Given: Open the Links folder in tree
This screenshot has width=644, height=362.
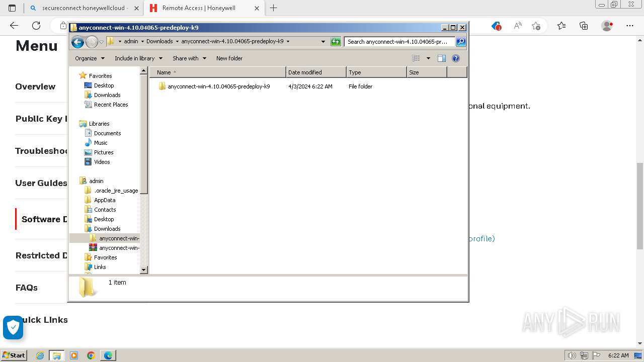Looking at the screenshot, I should 100,267.
